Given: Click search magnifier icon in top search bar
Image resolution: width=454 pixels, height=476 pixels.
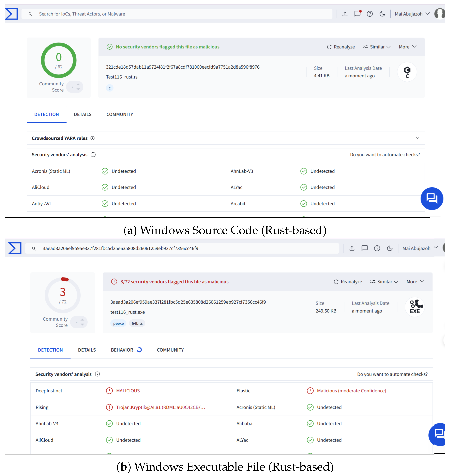Looking at the screenshot, I should pyautogui.click(x=30, y=14).
